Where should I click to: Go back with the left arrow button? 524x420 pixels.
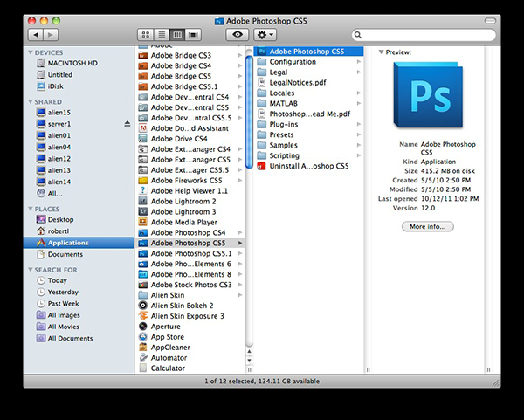click(x=36, y=35)
